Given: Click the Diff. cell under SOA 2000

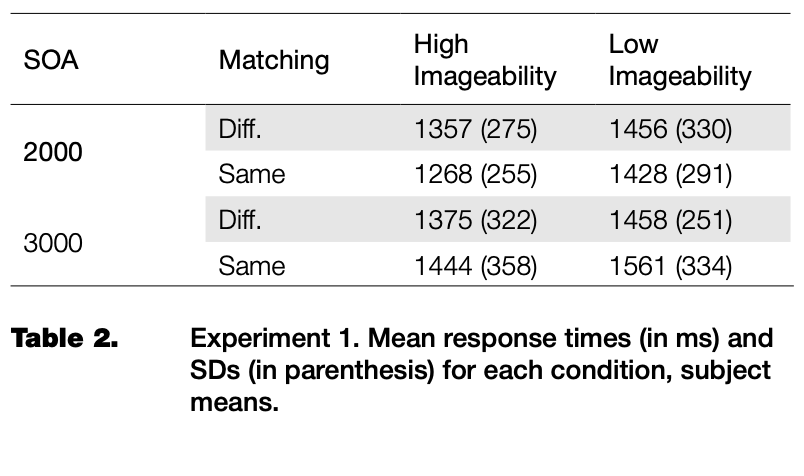Looking at the screenshot, I should click(240, 129).
